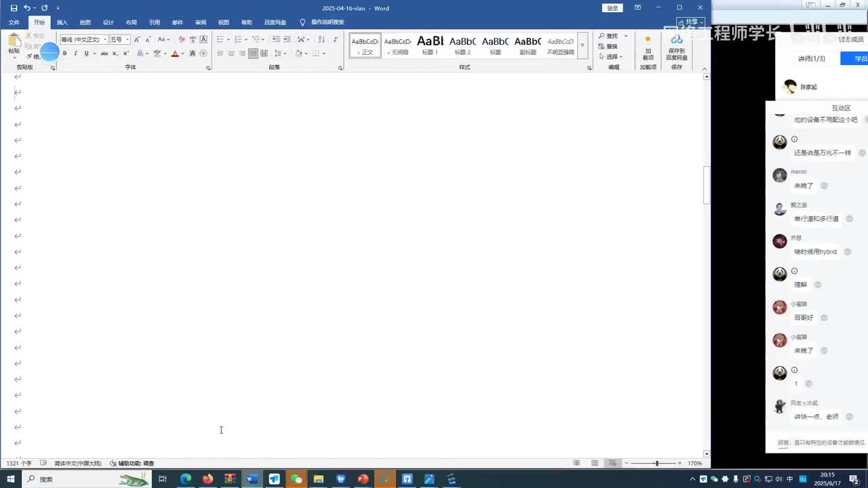Open File Explorer from the taskbar
Screen dimensions: 868x488
click(x=318, y=479)
